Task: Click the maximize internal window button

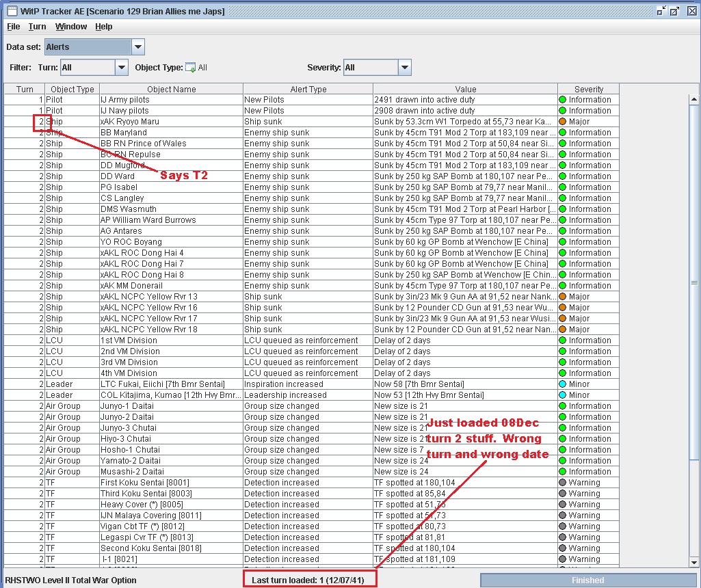Action: coord(674,11)
